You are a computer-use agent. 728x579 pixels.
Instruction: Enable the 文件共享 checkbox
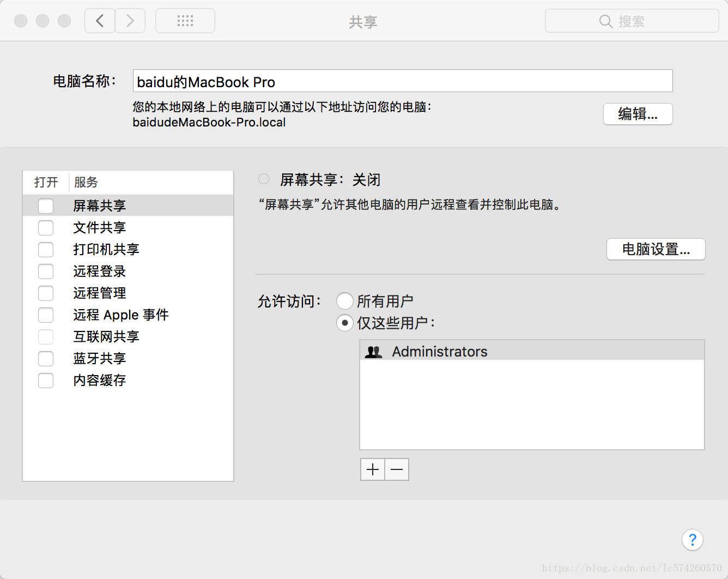click(x=46, y=228)
